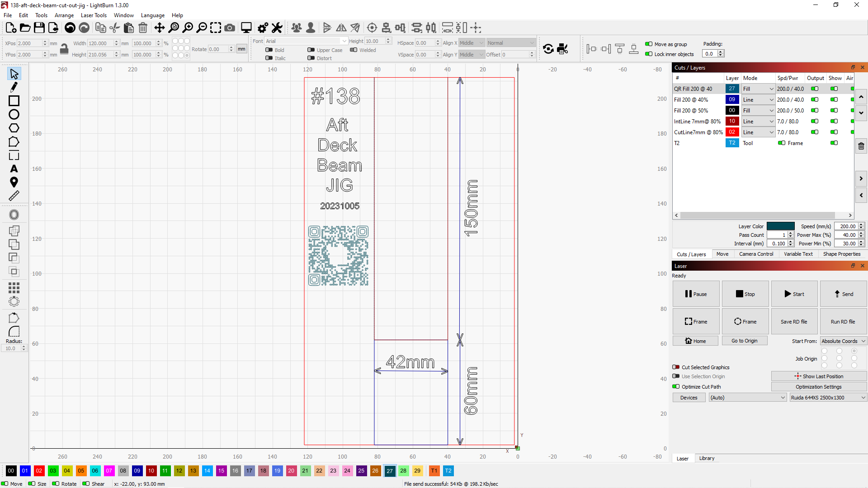Click Go to Origin
Viewport: 868px width, 488px height.
pos(745,340)
